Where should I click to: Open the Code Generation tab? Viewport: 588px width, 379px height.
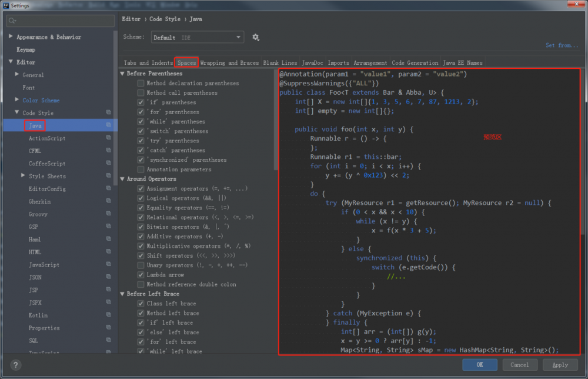(x=415, y=63)
